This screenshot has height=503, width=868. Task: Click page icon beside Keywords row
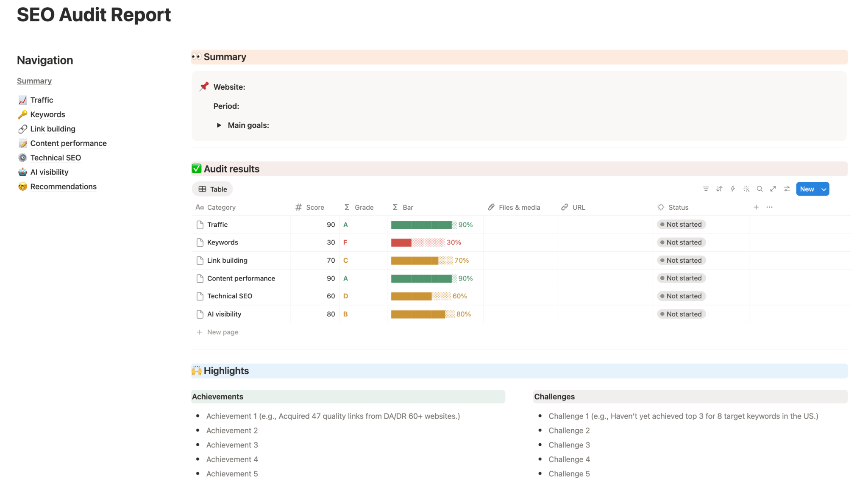pyautogui.click(x=200, y=242)
